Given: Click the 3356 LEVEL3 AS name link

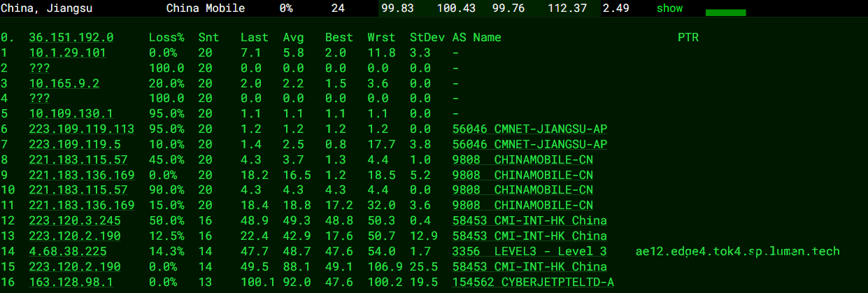Looking at the screenshot, I should [529, 252].
